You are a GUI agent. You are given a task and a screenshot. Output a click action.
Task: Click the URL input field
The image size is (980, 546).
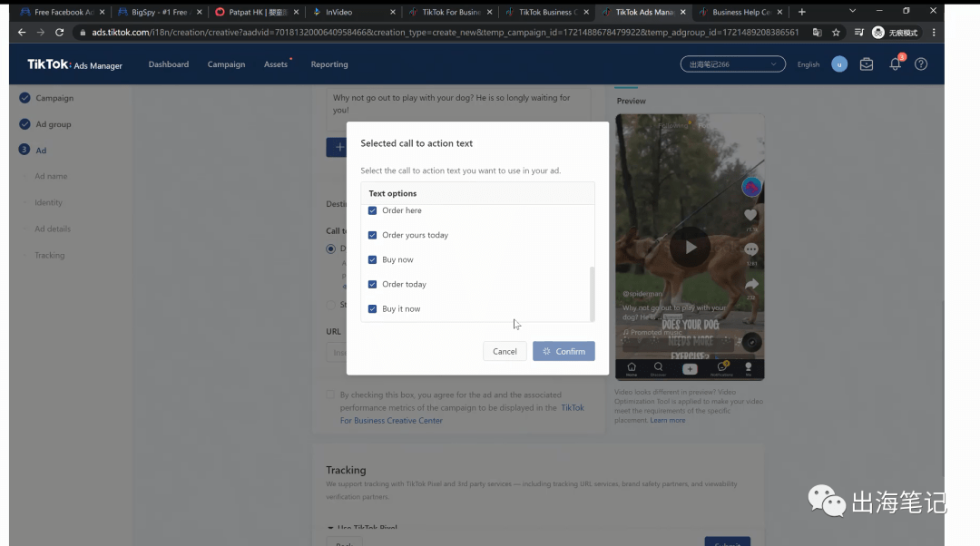pyautogui.click(x=337, y=352)
